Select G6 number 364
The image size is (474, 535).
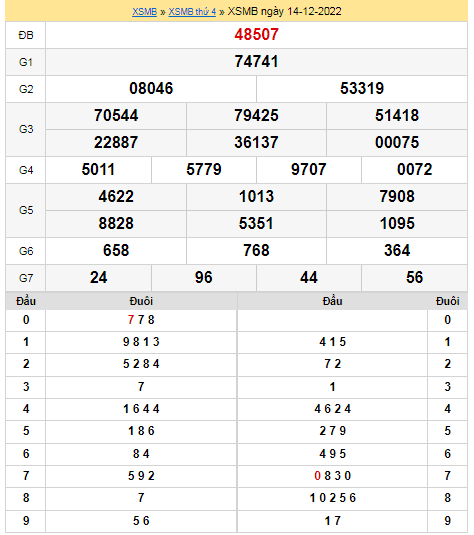pos(397,250)
